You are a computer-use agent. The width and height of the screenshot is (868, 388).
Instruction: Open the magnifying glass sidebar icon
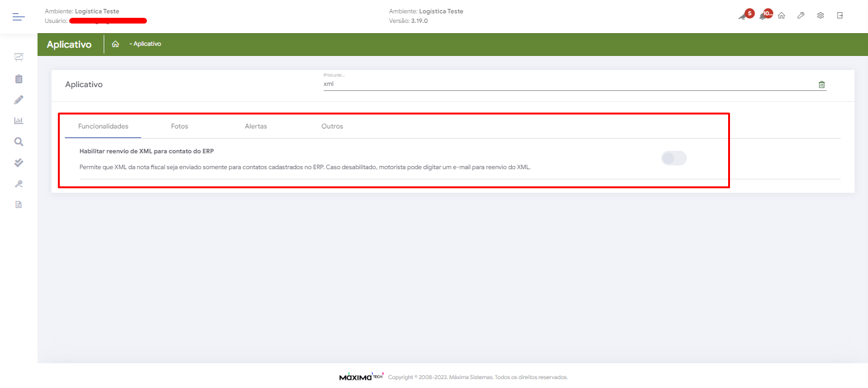click(18, 142)
